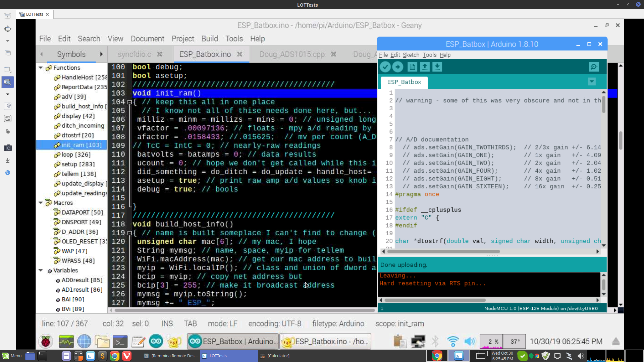Image resolution: width=644 pixels, height=362 pixels.
Task: Select the Symbols sidebar tab
Action: [x=71, y=54]
